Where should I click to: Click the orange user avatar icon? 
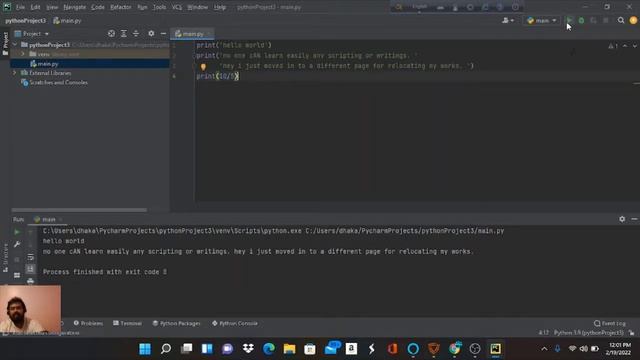(x=633, y=20)
